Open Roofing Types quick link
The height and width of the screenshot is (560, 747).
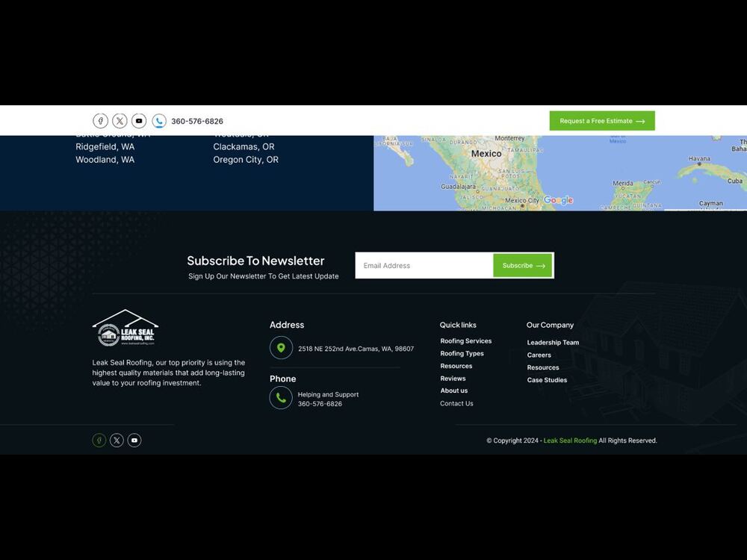click(462, 353)
